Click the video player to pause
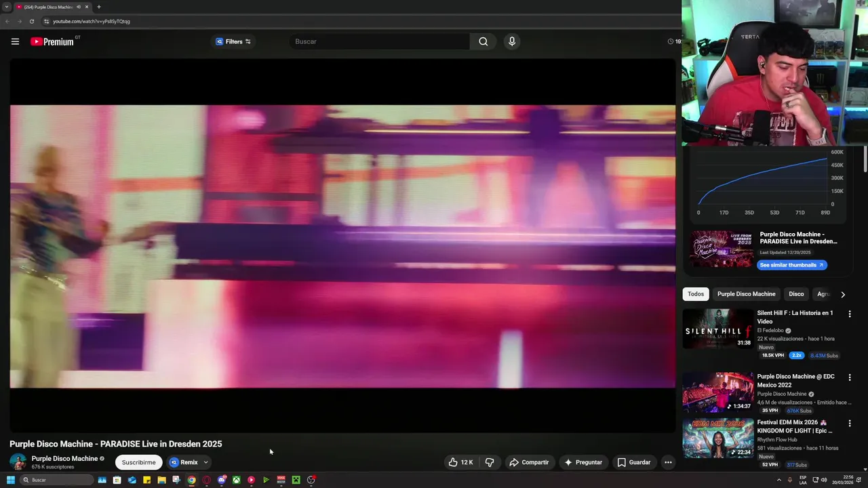The image size is (868, 488). (342, 245)
